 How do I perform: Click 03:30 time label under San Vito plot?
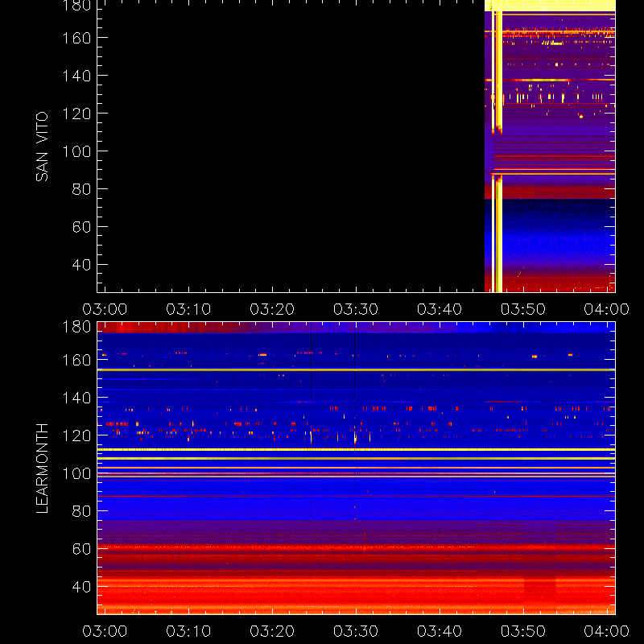[356, 309]
